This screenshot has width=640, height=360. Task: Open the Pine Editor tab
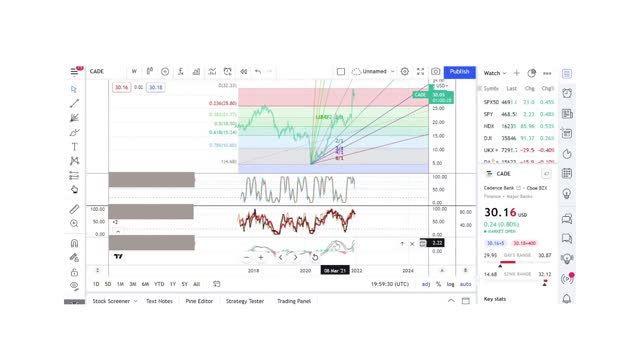(x=199, y=301)
